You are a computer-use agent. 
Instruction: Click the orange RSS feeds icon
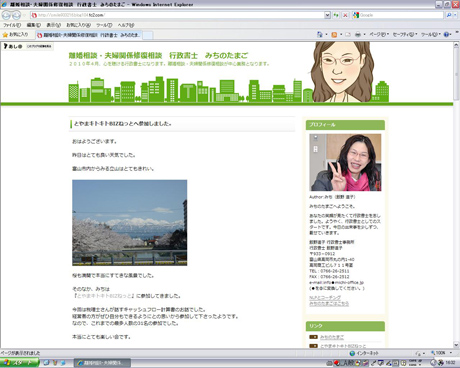click(x=334, y=34)
